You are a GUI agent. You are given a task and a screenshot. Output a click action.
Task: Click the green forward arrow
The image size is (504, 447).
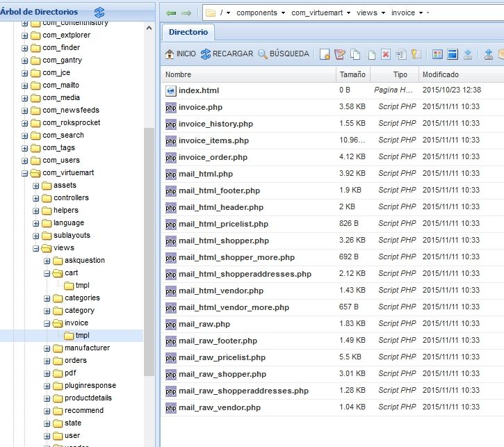[186, 13]
